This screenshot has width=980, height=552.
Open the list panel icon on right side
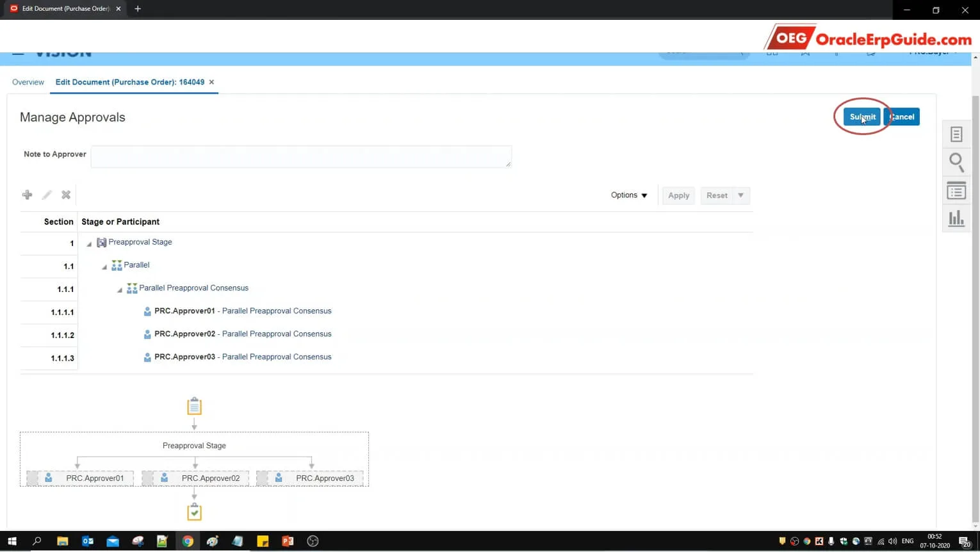click(x=956, y=191)
